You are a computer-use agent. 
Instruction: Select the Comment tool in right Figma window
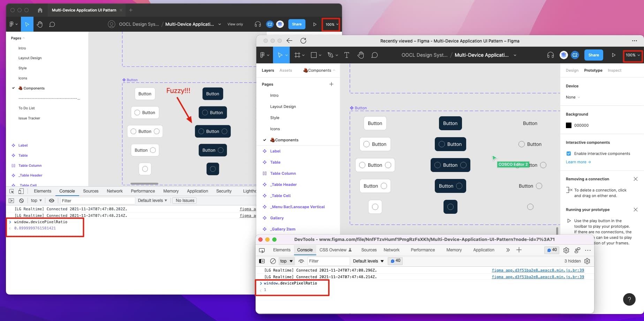[374, 55]
